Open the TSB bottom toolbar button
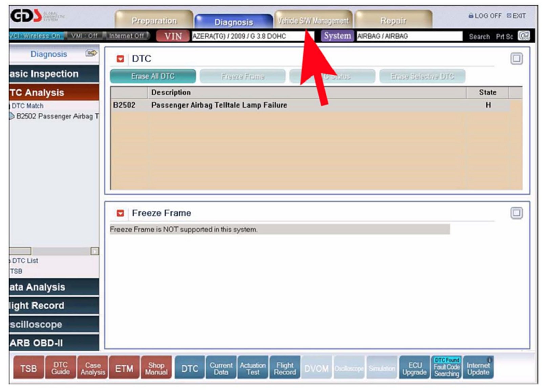The height and width of the screenshot is (392, 559). [28, 368]
